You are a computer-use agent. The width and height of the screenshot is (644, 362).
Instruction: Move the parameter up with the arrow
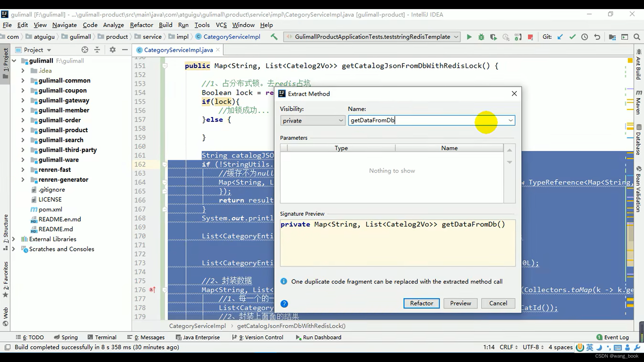click(x=509, y=150)
